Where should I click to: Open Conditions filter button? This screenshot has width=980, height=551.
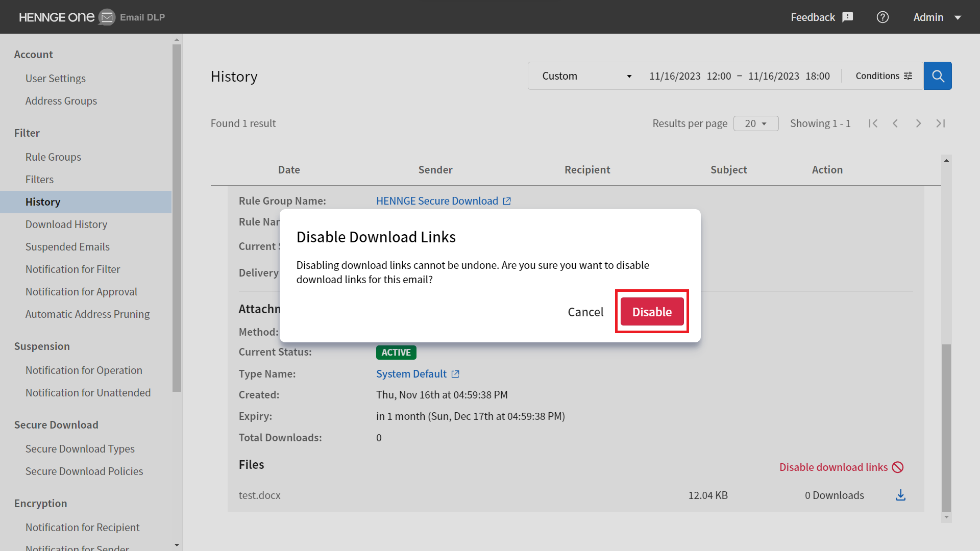(884, 76)
